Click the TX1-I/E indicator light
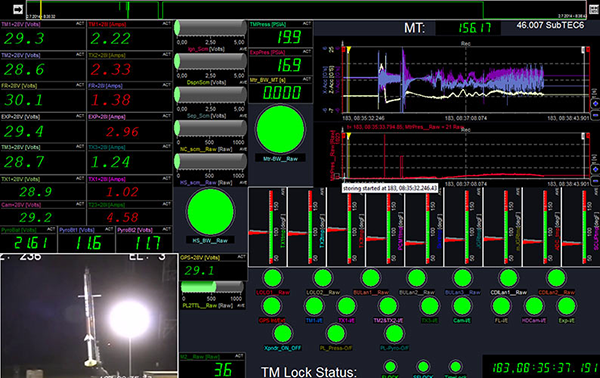Screen dimensions: 600x378 coord(346,306)
